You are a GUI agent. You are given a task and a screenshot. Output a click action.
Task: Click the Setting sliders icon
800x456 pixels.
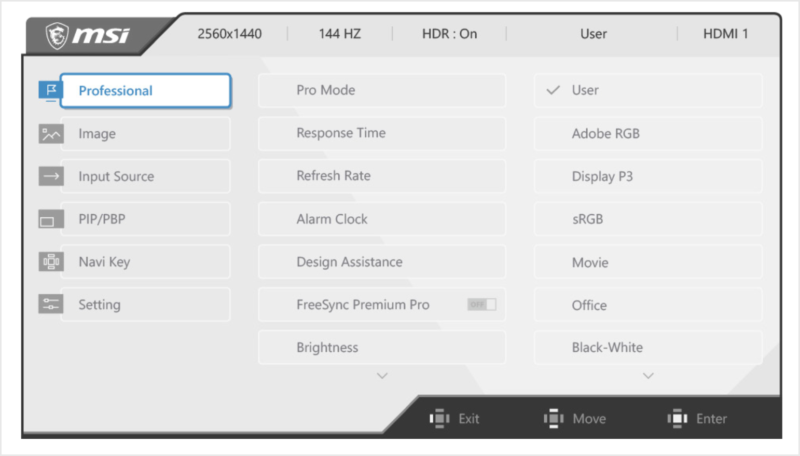[51, 305]
